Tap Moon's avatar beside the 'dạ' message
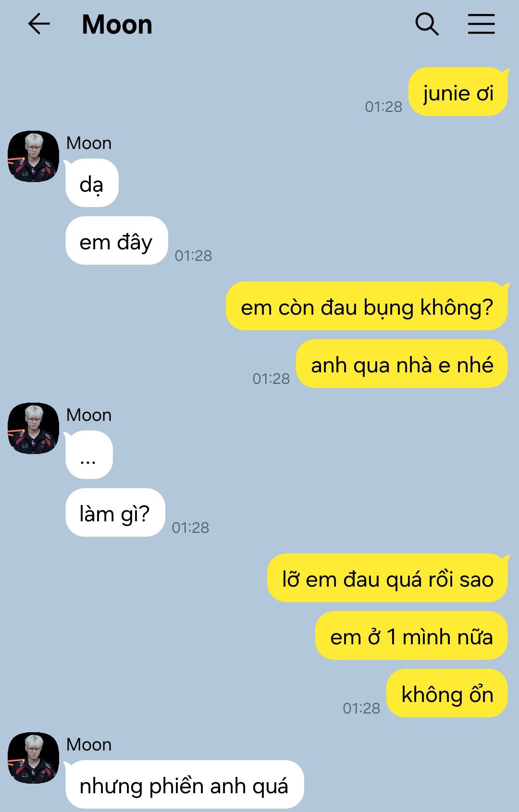 [x=33, y=156]
